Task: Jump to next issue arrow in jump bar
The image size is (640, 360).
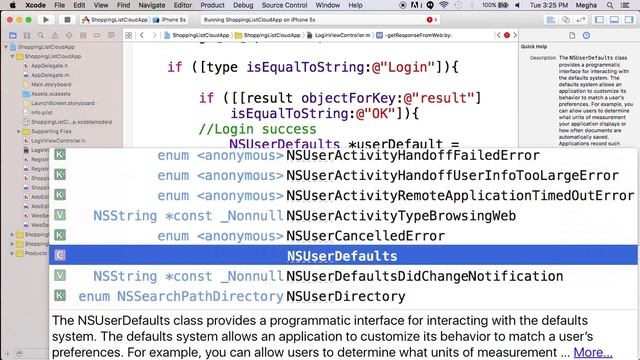Action: pyautogui.click(x=515, y=36)
